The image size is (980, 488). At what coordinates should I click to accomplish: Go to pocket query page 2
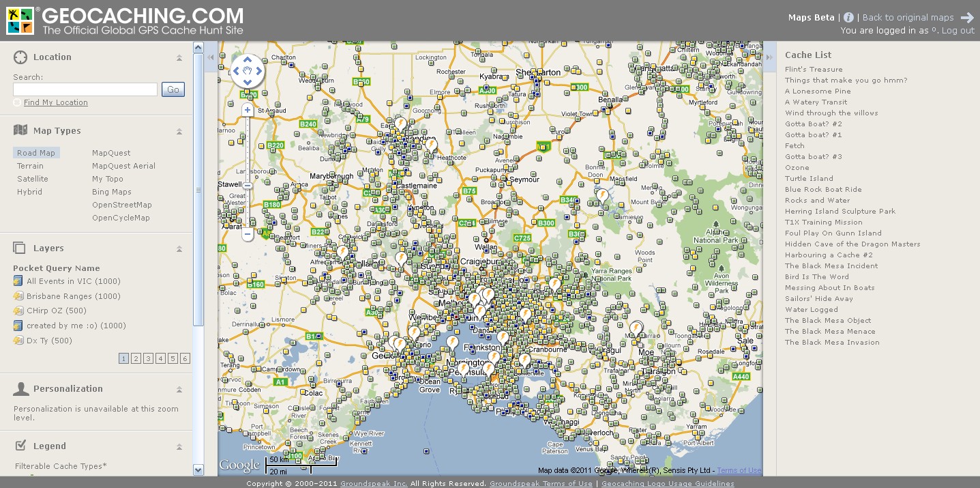point(136,358)
